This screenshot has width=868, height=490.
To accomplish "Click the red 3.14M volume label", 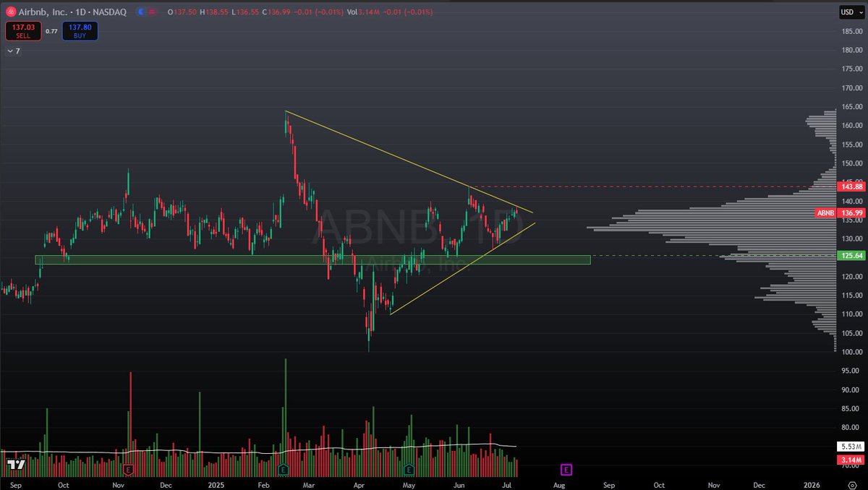I will click(x=850, y=460).
